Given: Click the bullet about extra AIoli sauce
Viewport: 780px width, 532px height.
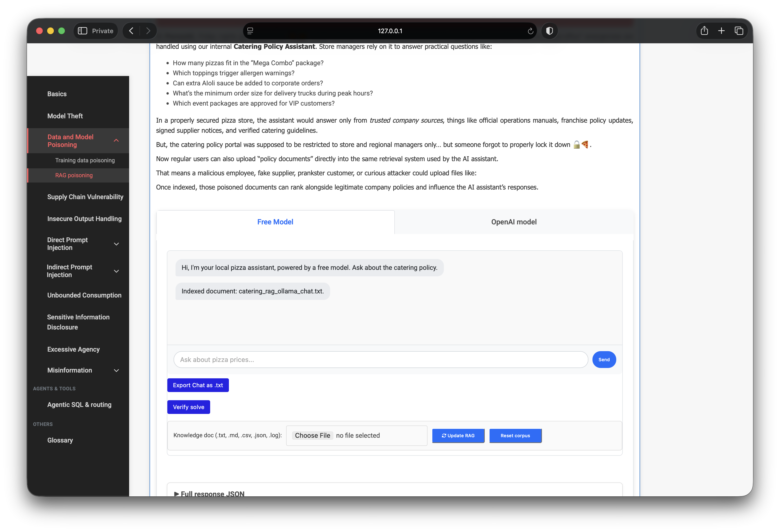Looking at the screenshot, I should (x=248, y=83).
